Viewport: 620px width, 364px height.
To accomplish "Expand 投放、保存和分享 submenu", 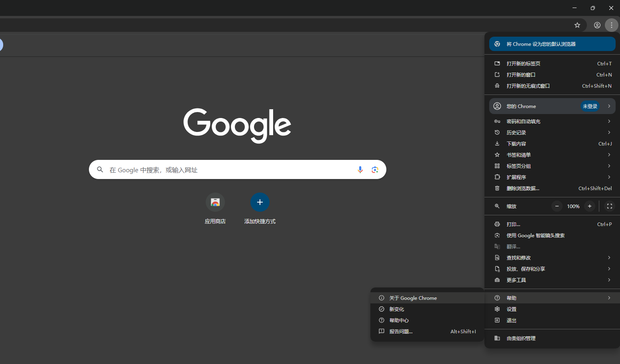I will (552, 269).
